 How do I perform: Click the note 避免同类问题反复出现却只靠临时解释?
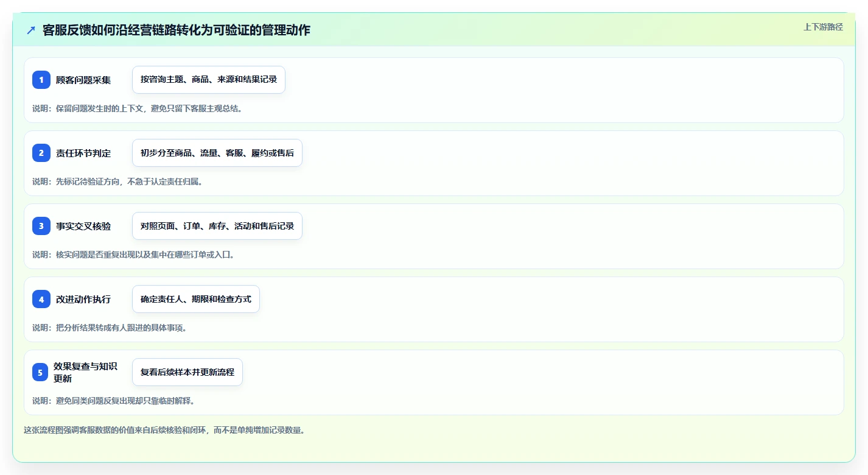pos(113,401)
